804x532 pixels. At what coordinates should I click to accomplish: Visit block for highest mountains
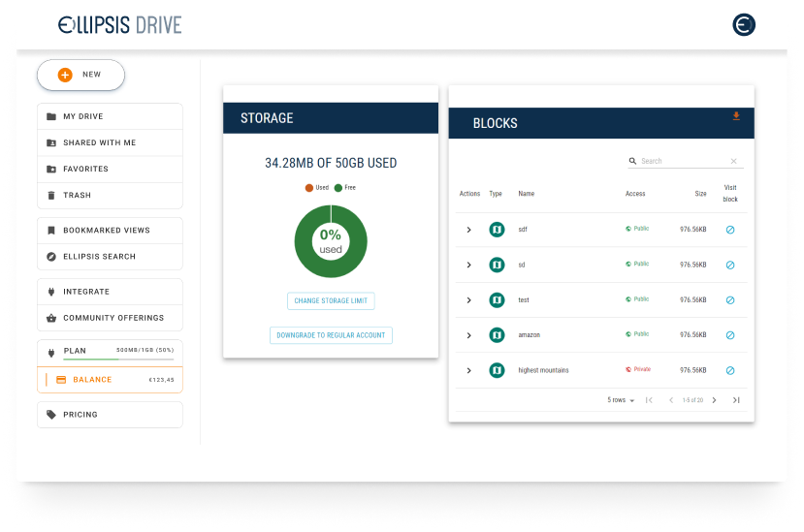click(730, 370)
